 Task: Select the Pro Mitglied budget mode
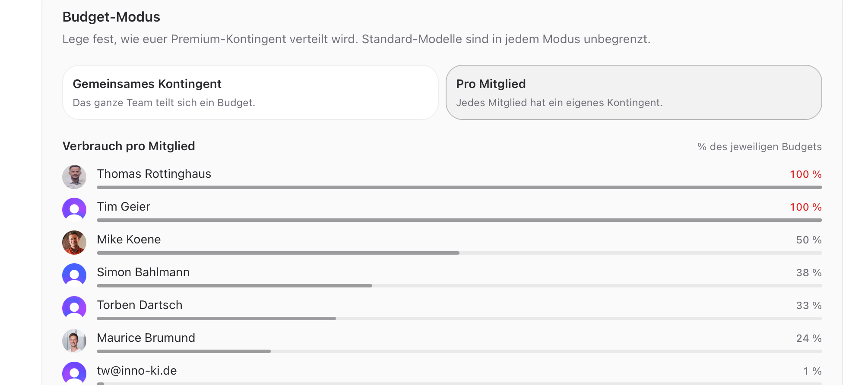pos(634,92)
